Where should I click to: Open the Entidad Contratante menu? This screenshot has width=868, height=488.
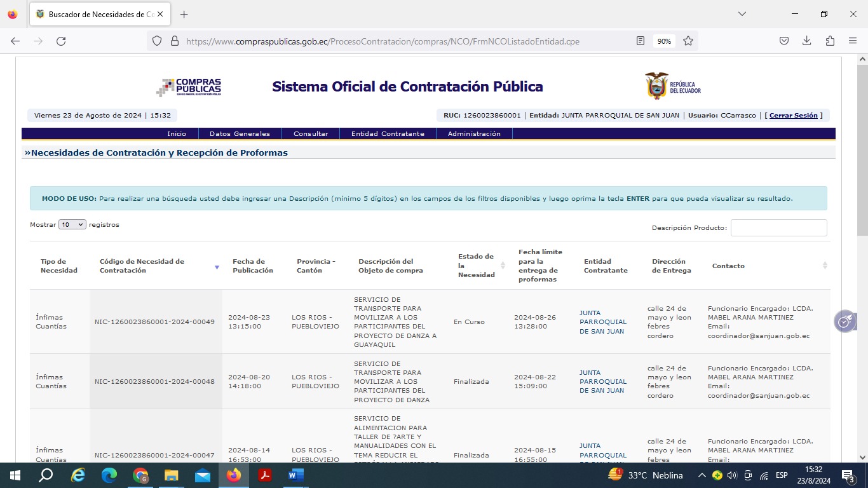388,134
